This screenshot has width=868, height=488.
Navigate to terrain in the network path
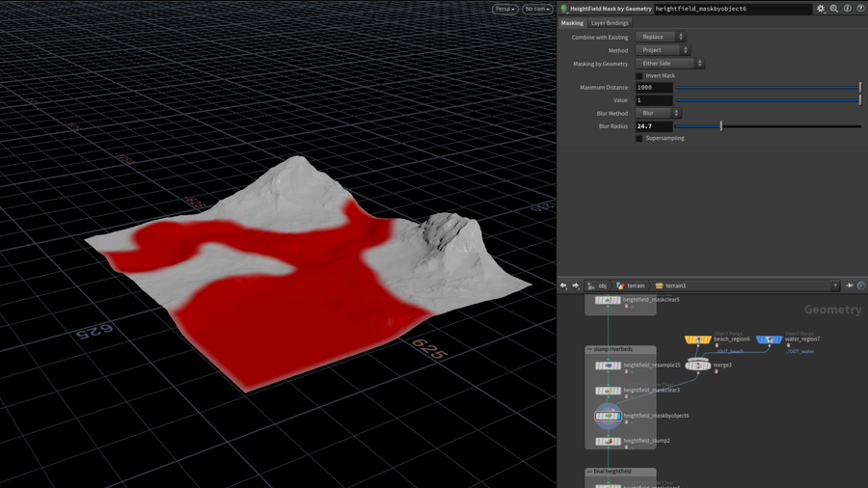click(631, 286)
